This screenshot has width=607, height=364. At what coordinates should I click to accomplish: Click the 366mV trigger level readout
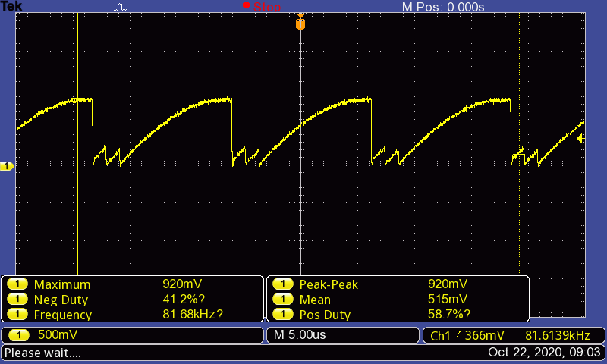click(x=484, y=335)
